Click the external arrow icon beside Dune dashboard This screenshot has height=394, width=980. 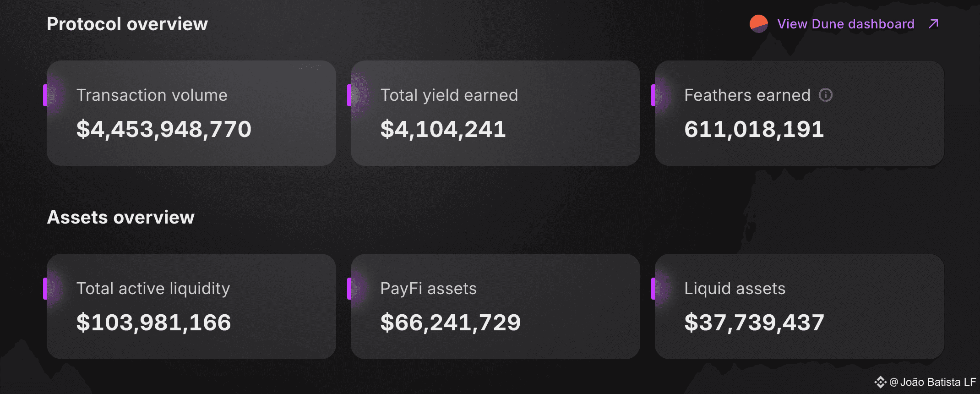pos(933,24)
